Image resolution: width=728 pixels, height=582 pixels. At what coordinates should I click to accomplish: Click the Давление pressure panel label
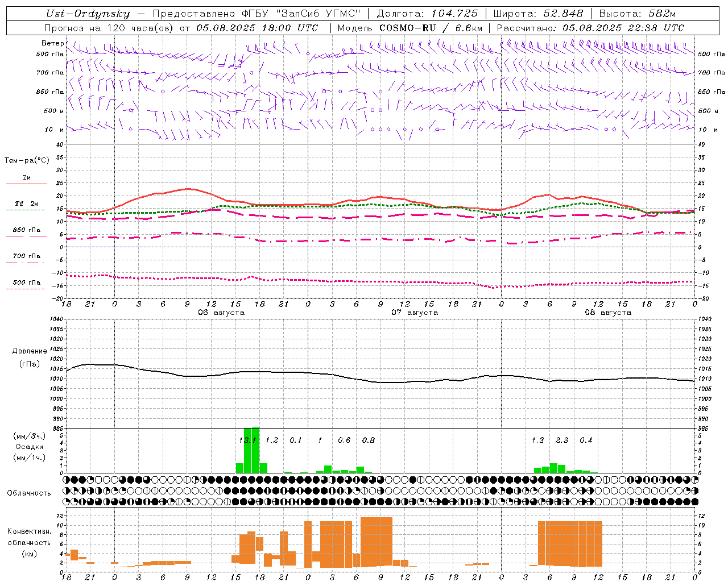pyautogui.click(x=30, y=351)
